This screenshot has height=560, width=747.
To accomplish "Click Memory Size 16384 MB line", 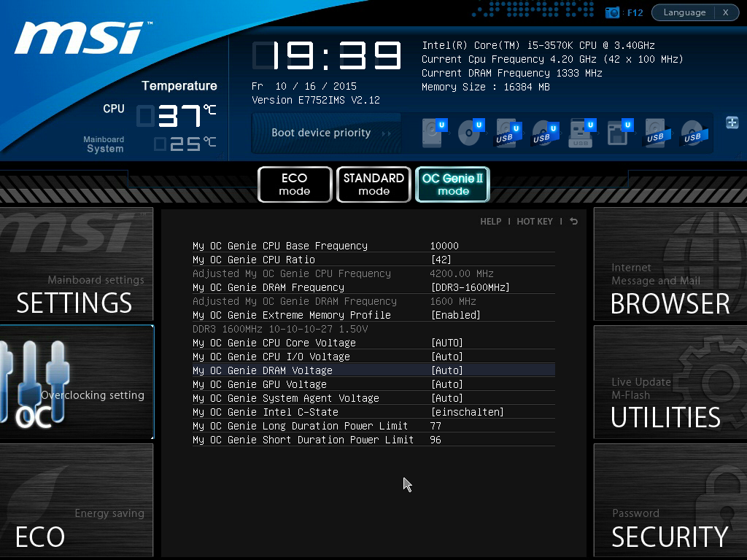I will pyautogui.click(x=486, y=87).
